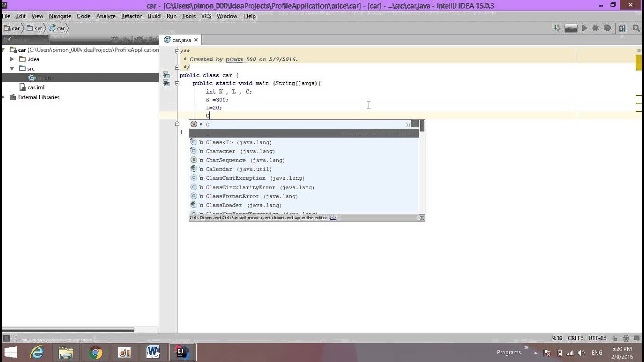The height and width of the screenshot is (362, 644).
Task: Open the View menu
Action: click(x=37, y=16)
